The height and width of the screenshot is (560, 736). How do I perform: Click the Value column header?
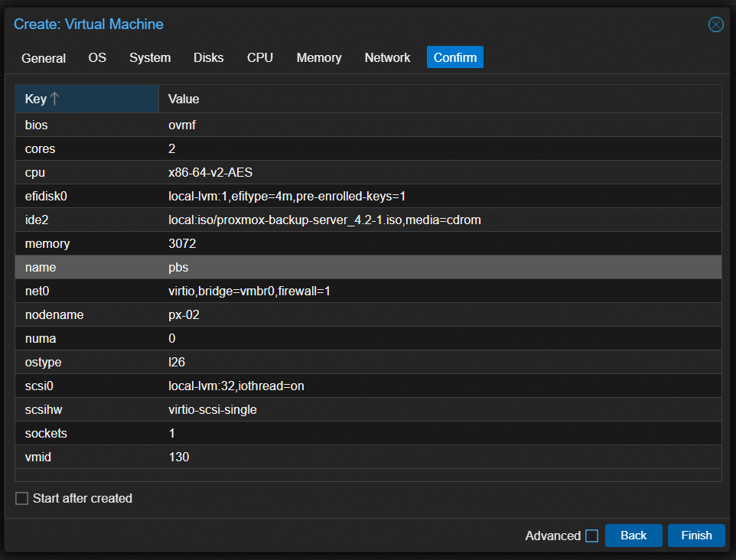[440, 99]
